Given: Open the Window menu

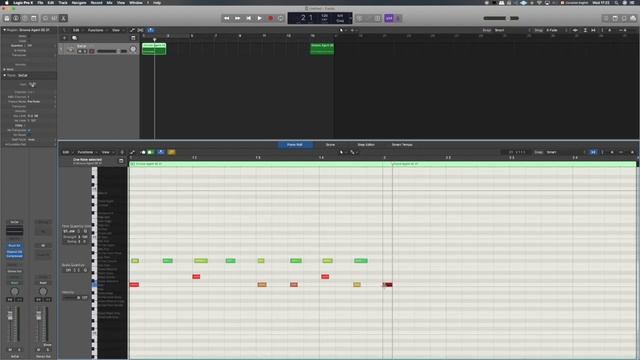Looking at the screenshot, I should (x=136, y=2).
